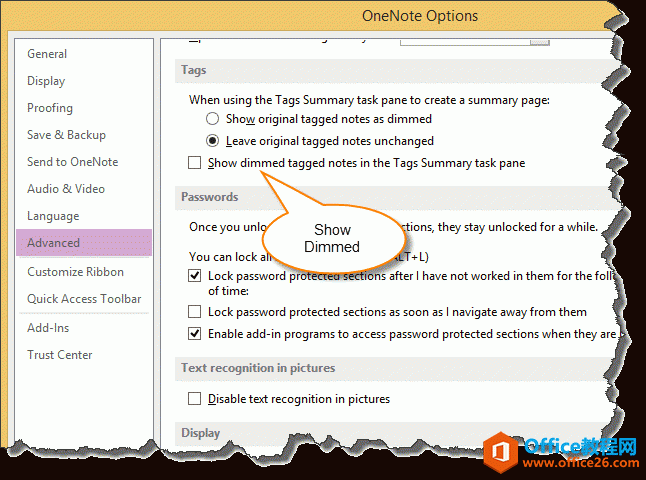Go to Save & Backup settings
This screenshot has width=646, height=480.
click(x=66, y=135)
